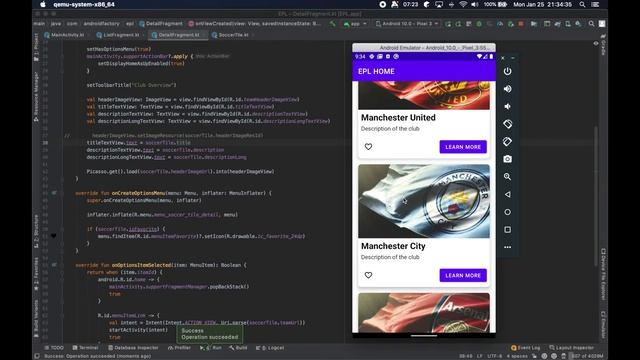Toggle favorite heart on Manchester City card
Screen dimensions: 640x360
368,275
